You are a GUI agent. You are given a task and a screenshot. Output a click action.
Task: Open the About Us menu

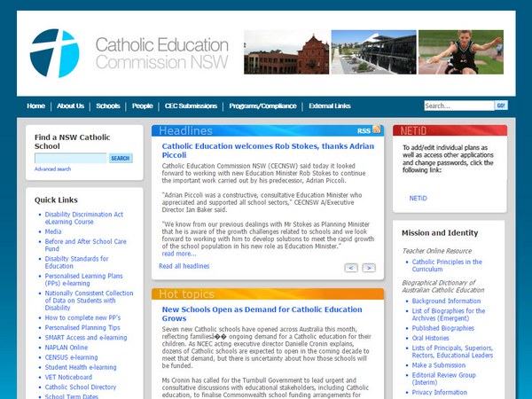[71, 106]
